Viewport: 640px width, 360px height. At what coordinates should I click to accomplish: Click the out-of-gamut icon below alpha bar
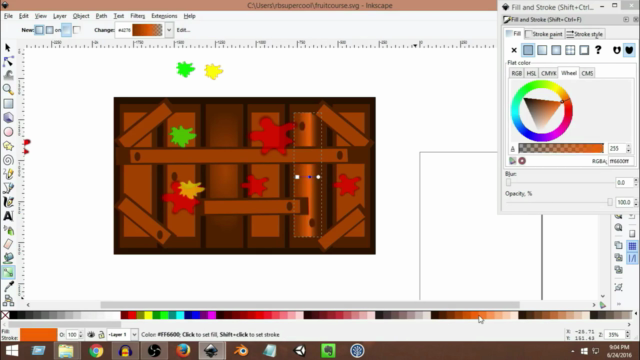[x=522, y=161]
